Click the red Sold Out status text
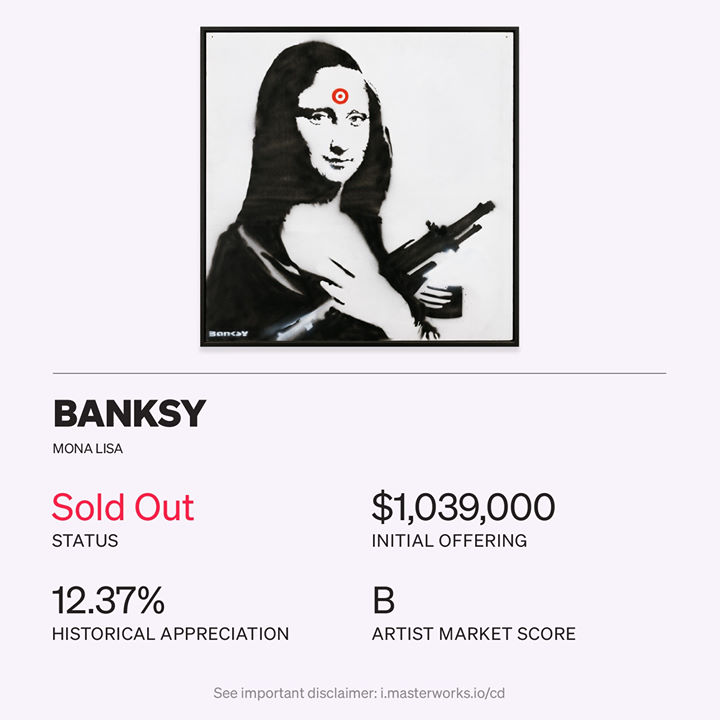Viewport: 720px width, 720px height. (x=123, y=507)
